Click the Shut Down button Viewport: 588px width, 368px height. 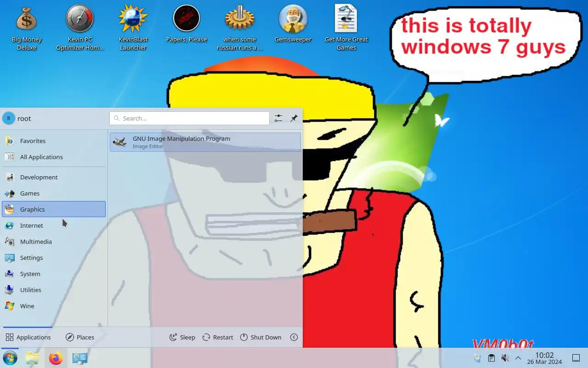[x=261, y=337]
